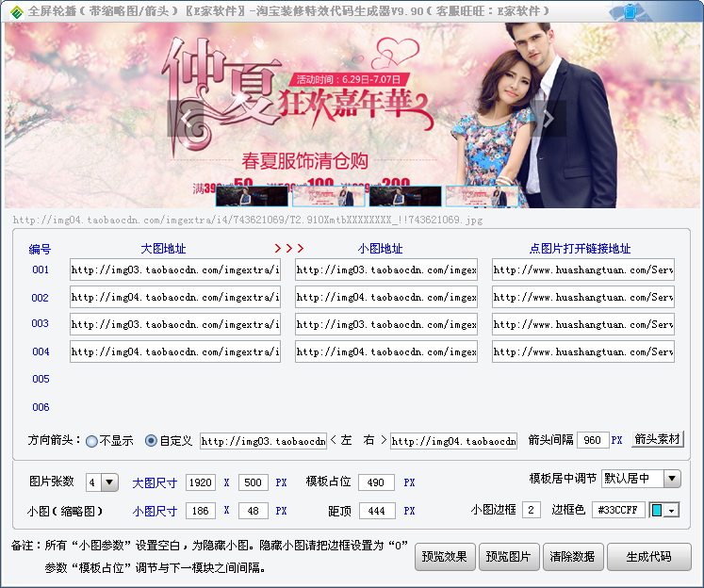Click the 清除数据 button
This screenshot has height=588, width=704.
(573, 557)
